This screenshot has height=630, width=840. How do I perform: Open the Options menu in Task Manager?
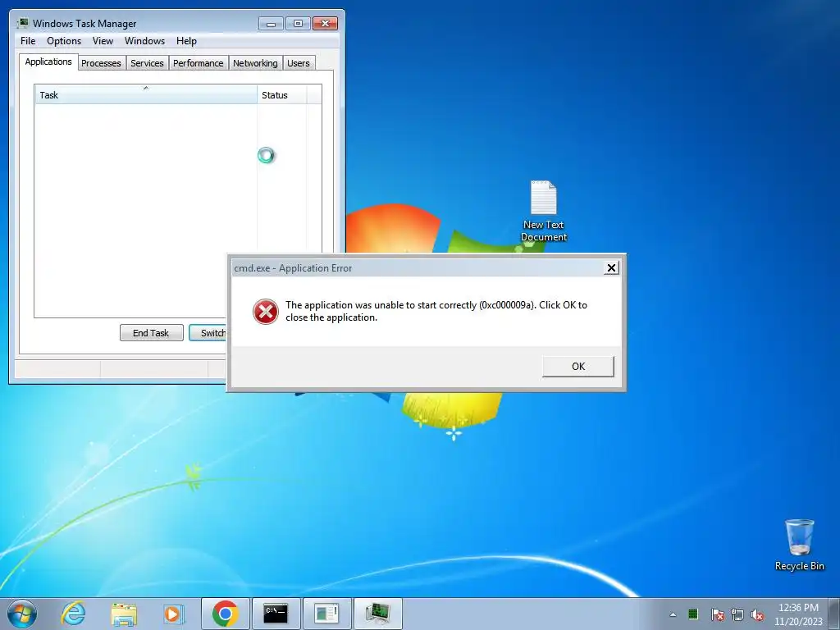click(64, 41)
